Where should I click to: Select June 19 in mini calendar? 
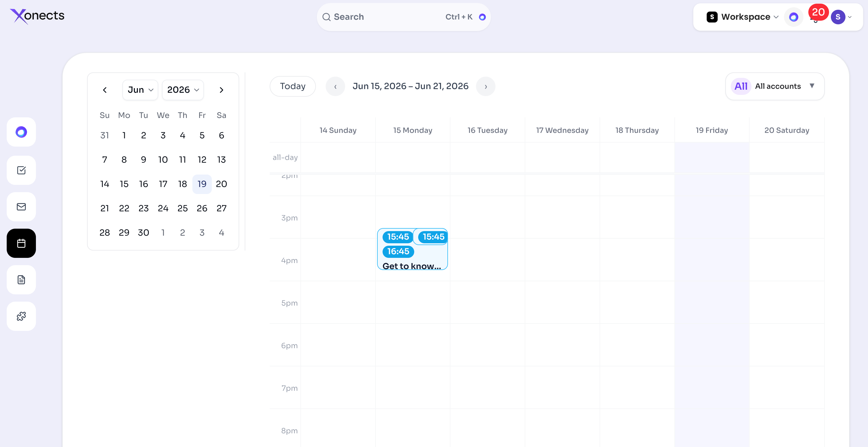tap(202, 184)
